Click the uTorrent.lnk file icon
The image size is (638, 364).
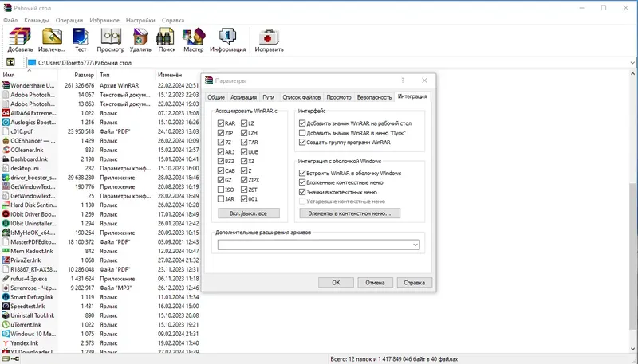(6, 325)
